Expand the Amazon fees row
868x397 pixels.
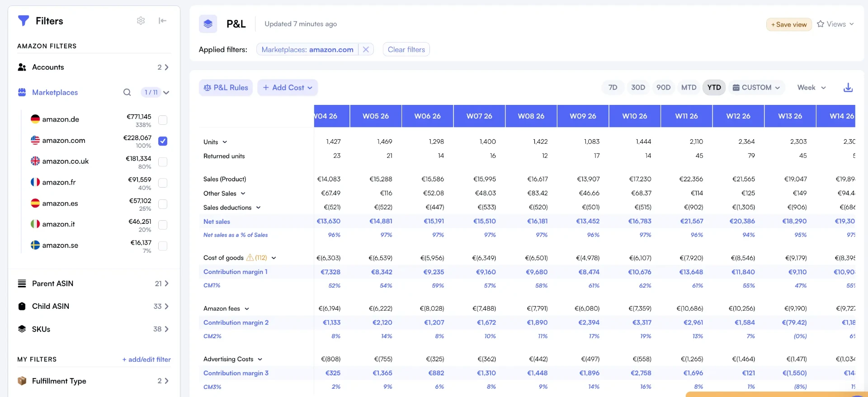point(247,309)
